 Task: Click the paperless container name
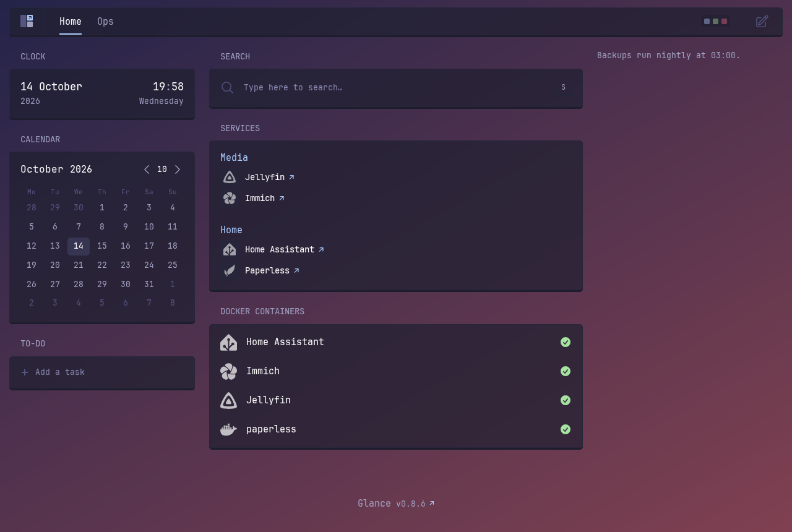(271, 429)
